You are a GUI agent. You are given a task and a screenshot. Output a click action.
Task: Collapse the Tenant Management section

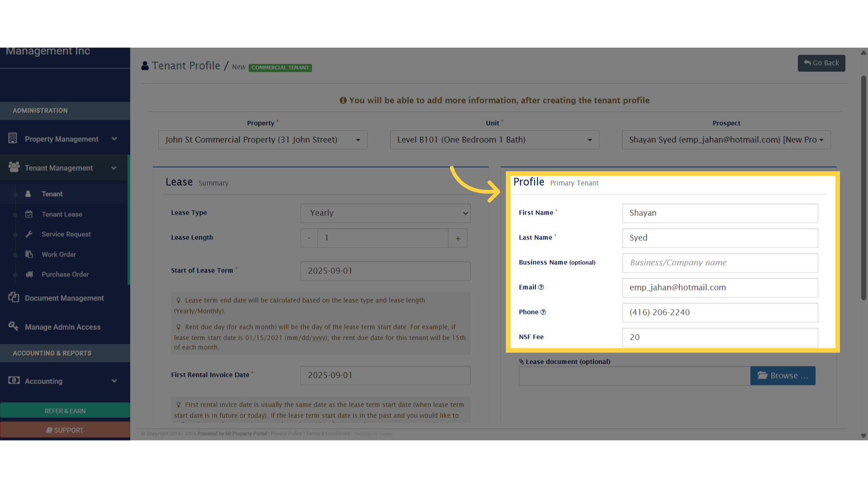[114, 168]
